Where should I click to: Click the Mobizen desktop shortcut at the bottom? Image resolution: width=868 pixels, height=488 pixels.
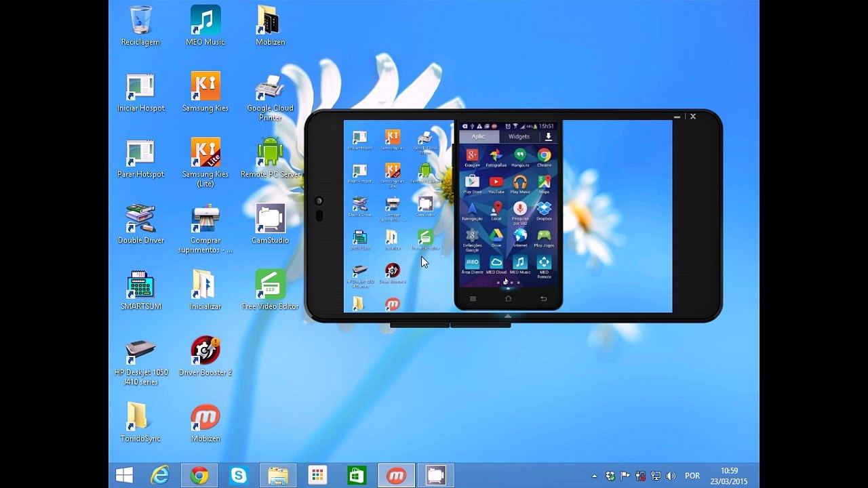click(x=205, y=423)
